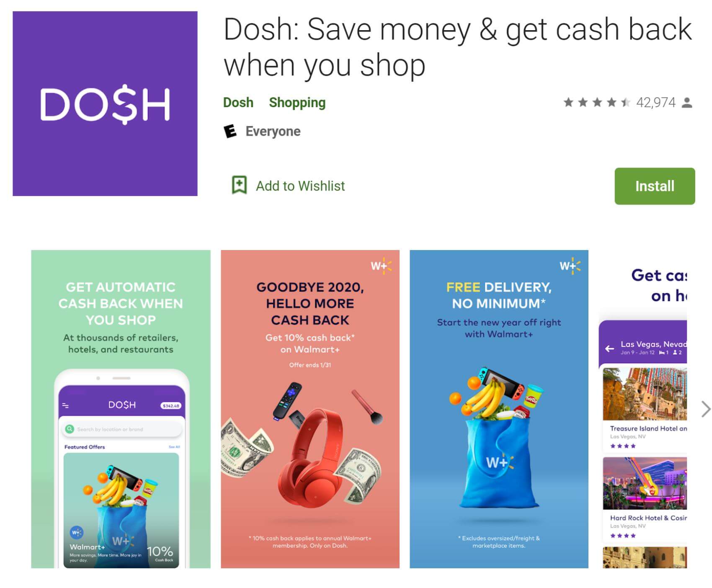Screen dimensions: 712x588
Task: Open the Dosh developer link
Action: 238,103
